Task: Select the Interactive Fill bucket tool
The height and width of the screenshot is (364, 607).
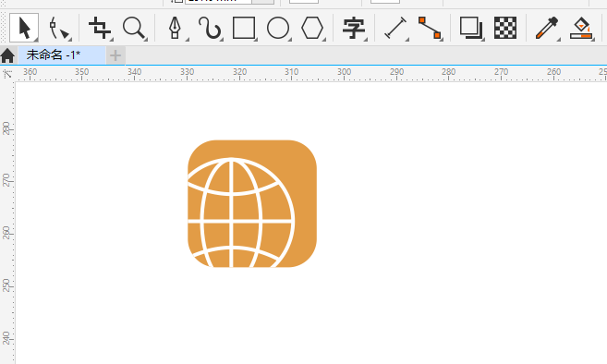Action: (x=581, y=28)
